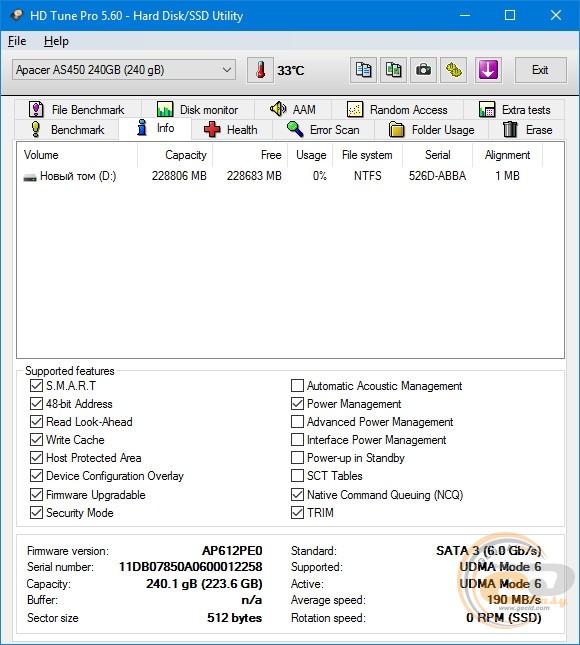Image resolution: width=580 pixels, height=645 pixels.
Task: Click the Benchmark lightbulb icon
Action: (x=36, y=130)
